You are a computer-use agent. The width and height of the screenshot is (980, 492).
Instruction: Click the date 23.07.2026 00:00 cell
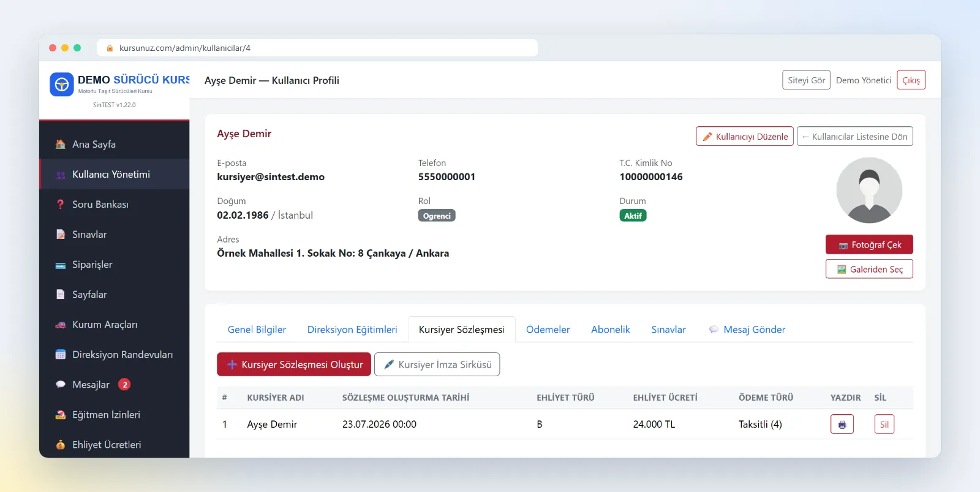pyautogui.click(x=379, y=424)
